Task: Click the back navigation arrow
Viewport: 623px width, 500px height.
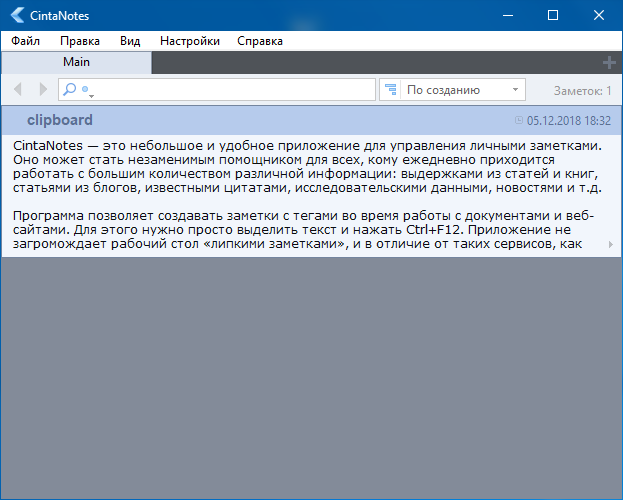Action: point(18,90)
